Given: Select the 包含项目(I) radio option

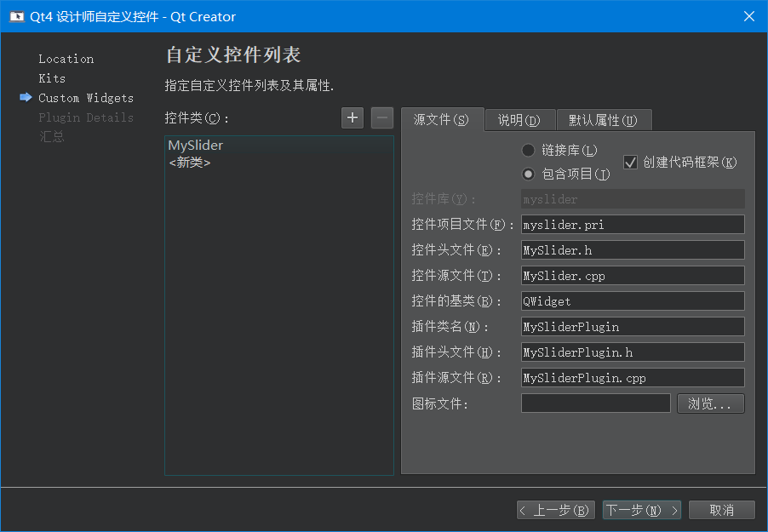Looking at the screenshot, I should point(528,174).
